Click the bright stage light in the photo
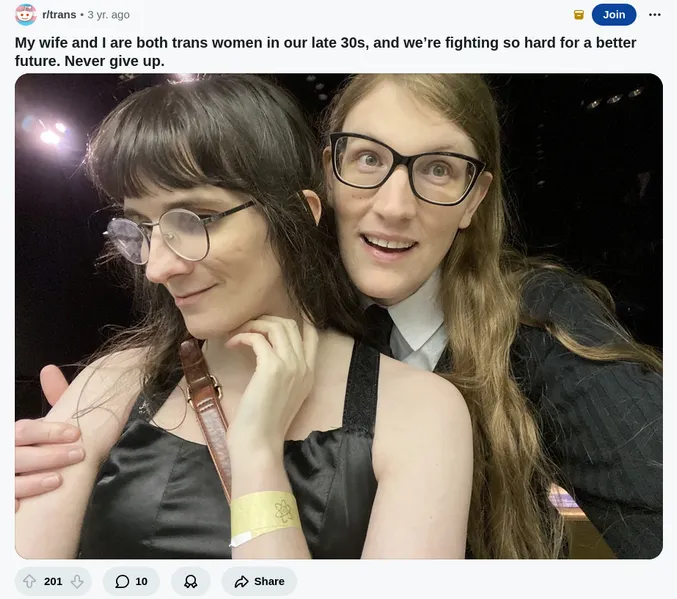 (x=50, y=137)
